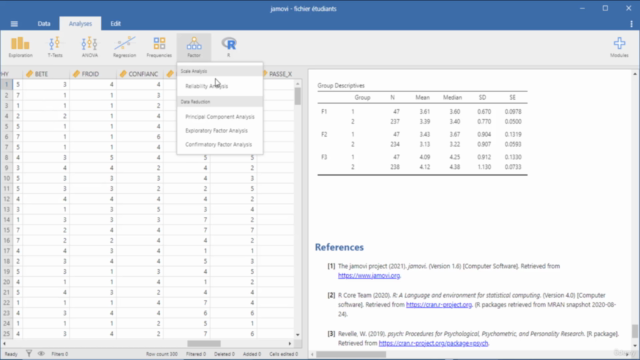
Task: Click the data grid scroll-left arrow
Action: (x=4, y=344)
